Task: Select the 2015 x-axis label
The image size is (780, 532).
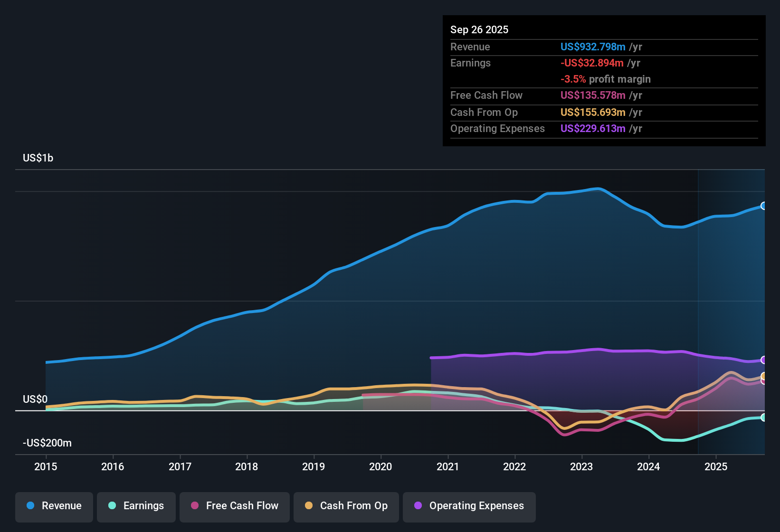Action: (46, 466)
